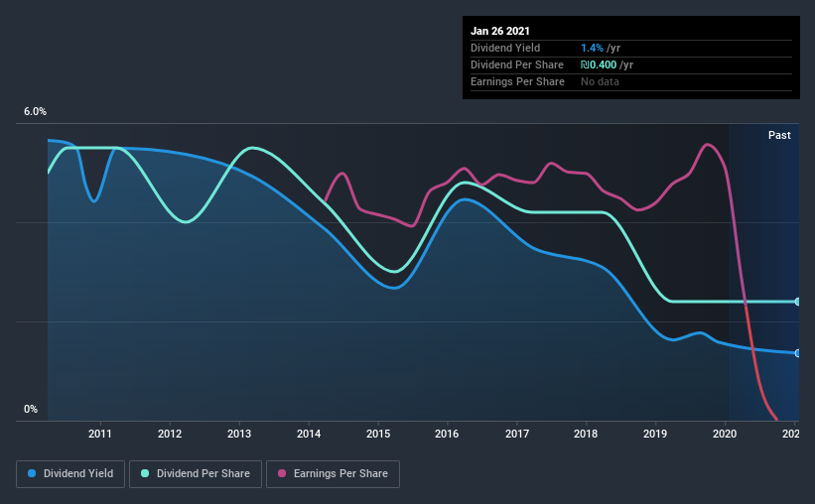Click the teal Dividend Per Share legend dot
The width and height of the screenshot is (815, 504).
click(145, 473)
